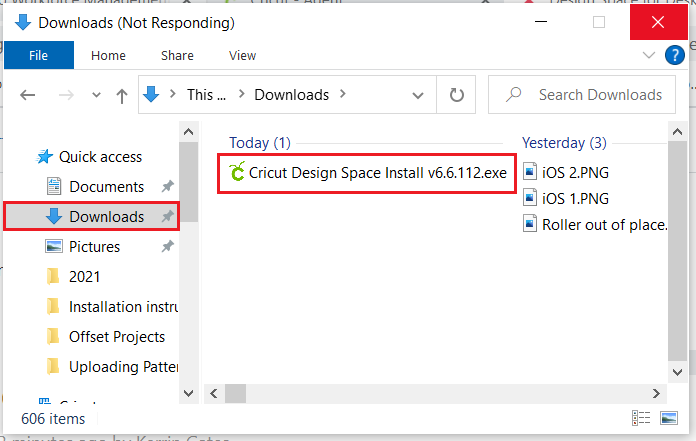Open File Explorer help icon
The image size is (696, 441).
click(674, 55)
